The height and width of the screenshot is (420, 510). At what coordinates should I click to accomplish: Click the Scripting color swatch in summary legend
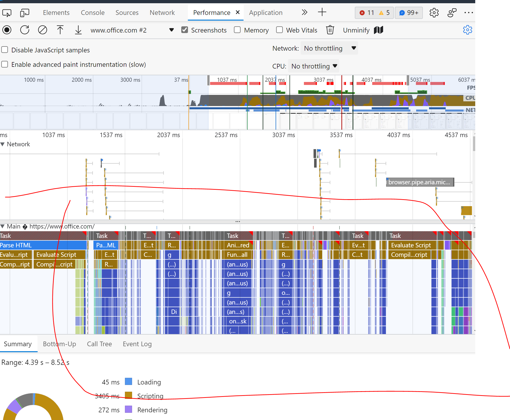point(128,396)
